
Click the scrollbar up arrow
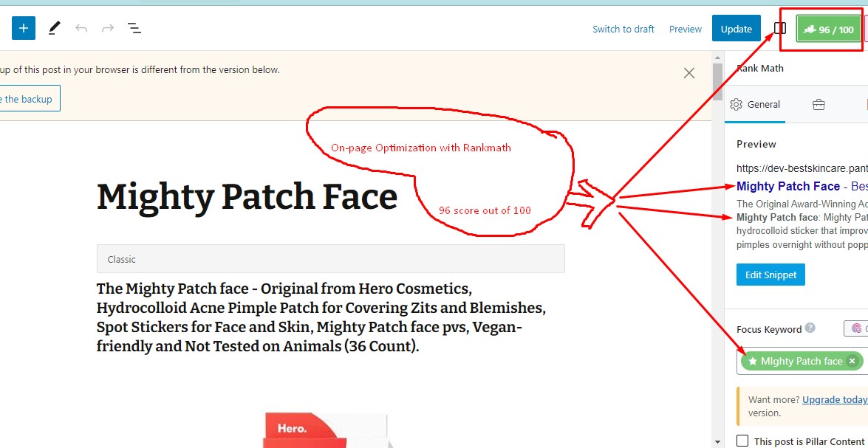pyautogui.click(x=717, y=57)
